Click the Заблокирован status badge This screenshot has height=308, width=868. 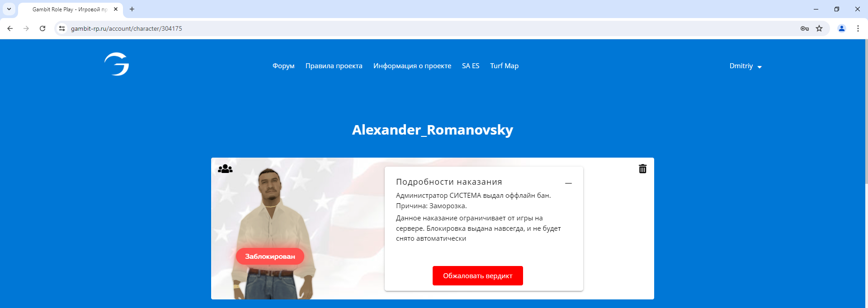[x=270, y=256]
